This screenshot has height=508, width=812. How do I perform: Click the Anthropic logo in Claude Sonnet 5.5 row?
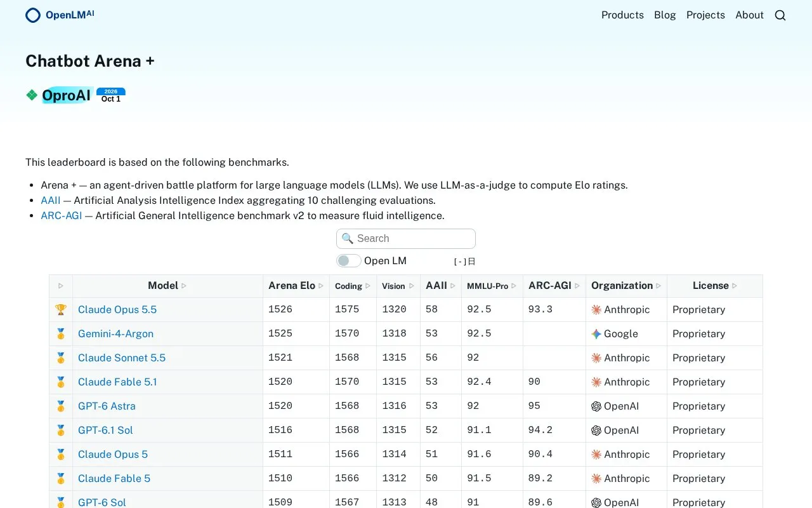point(596,358)
